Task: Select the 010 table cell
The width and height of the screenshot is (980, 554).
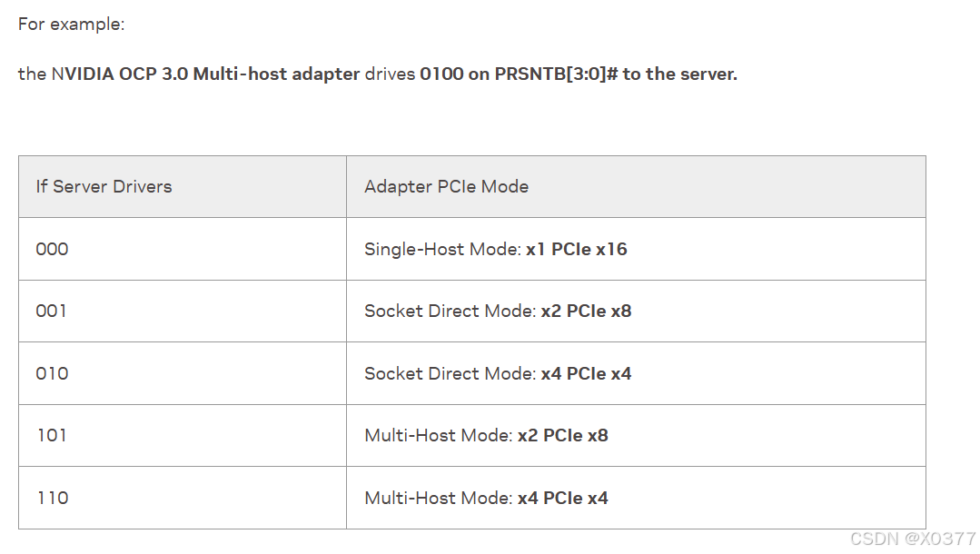Action: [x=183, y=373]
